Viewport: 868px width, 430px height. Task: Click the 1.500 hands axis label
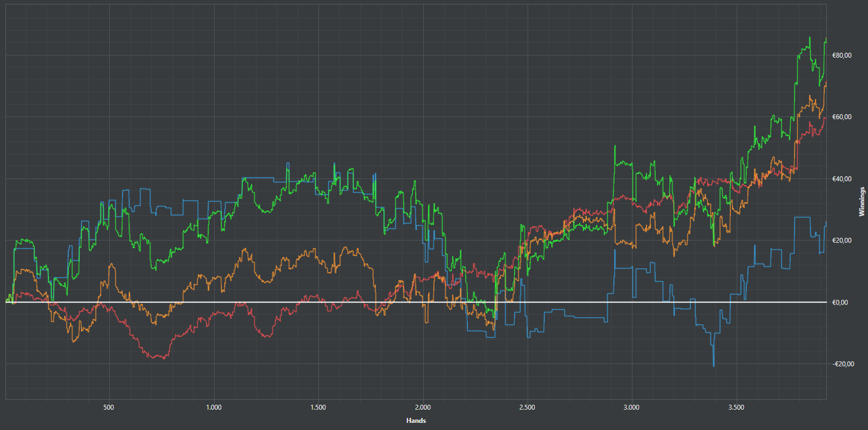click(318, 407)
